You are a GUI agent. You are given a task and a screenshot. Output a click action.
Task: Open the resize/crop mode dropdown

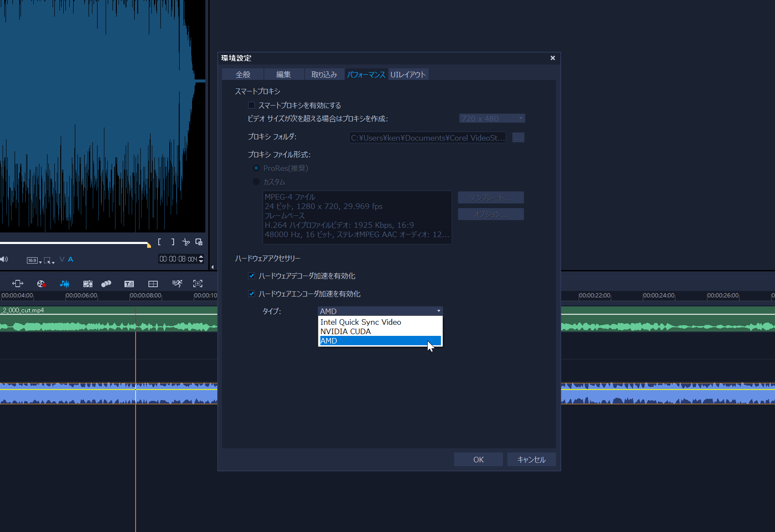(x=49, y=260)
